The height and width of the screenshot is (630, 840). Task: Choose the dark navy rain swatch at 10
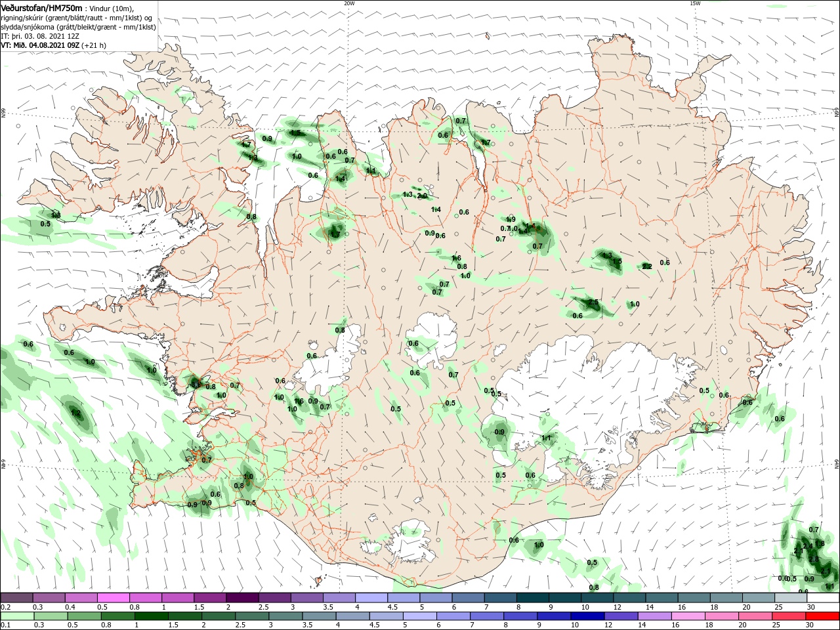[x=587, y=616]
